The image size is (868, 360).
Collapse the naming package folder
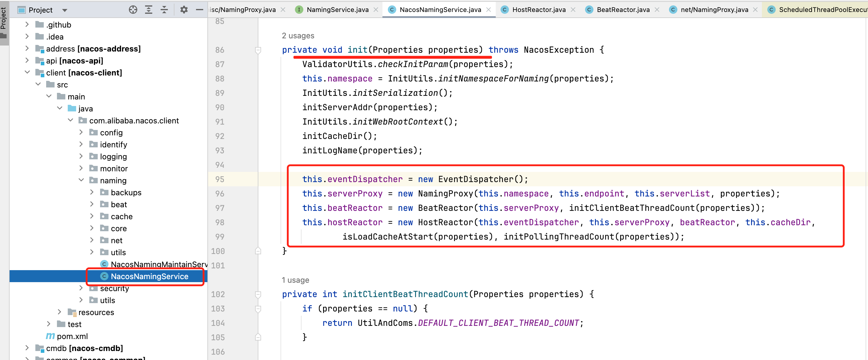(x=81, y=180)
